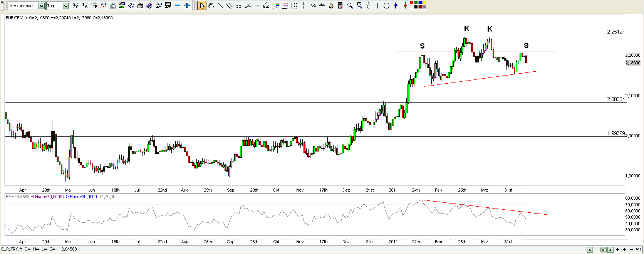
Task: Select the hand pan tool
Action: coord(211,5)
